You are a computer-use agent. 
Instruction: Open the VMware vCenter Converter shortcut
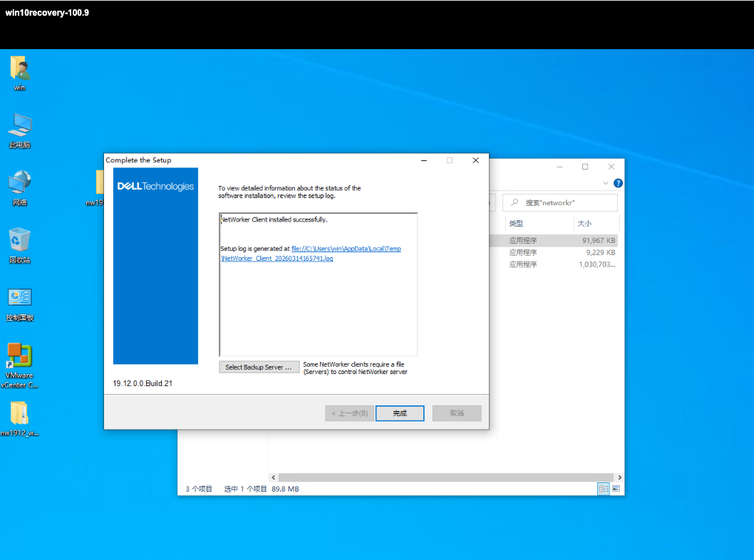coord(19,365)
